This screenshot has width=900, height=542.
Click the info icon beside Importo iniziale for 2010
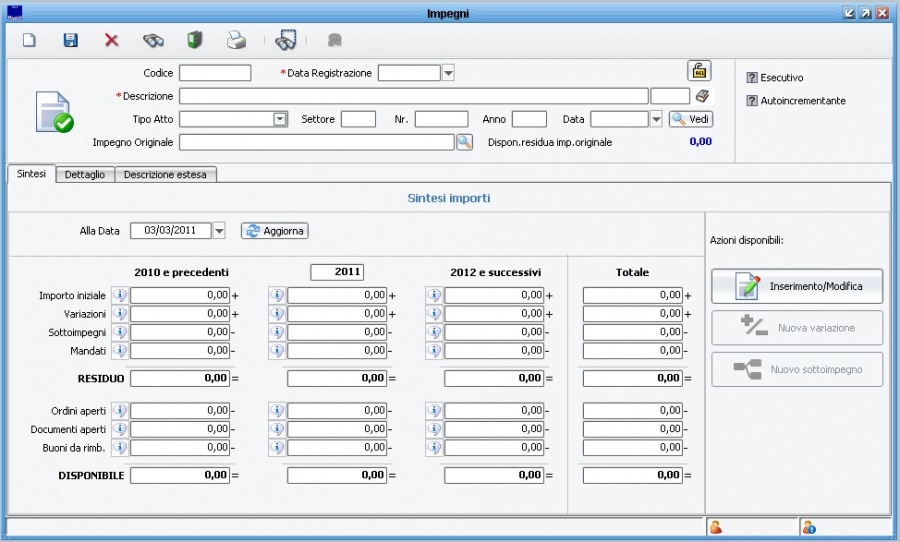click(119, 295)
